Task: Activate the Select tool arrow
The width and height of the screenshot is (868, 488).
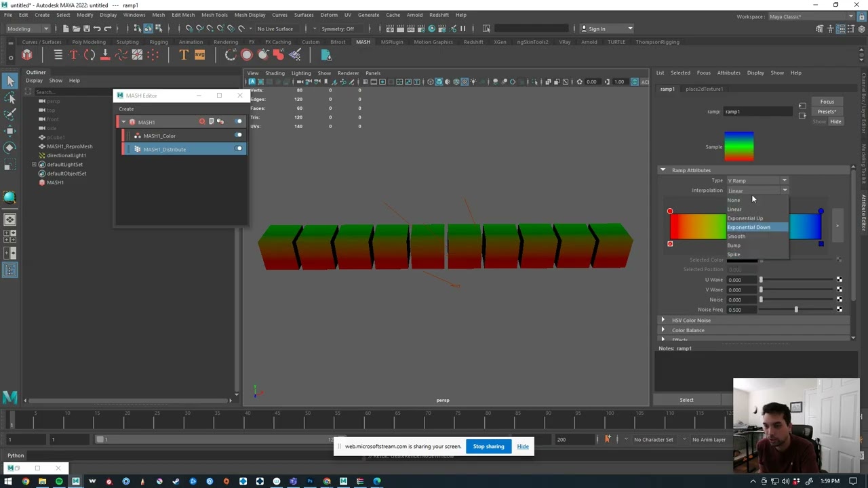Action: (x=10, y=81)
